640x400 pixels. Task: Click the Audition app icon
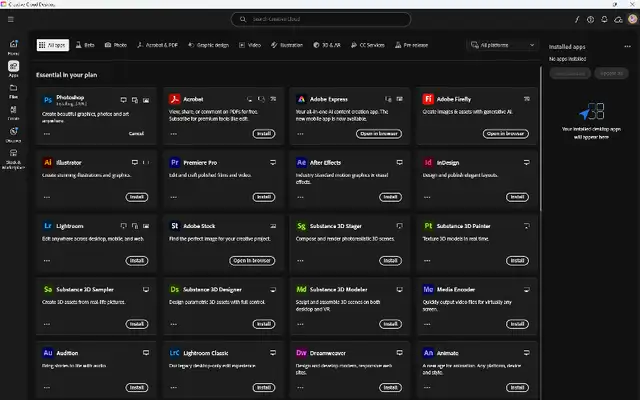click(x=48, y=353)
